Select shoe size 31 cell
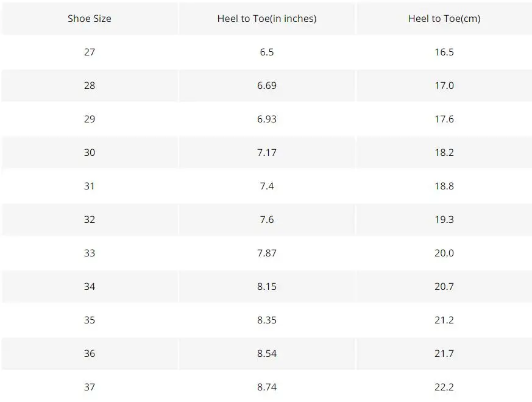 click(x=89, y=186)
